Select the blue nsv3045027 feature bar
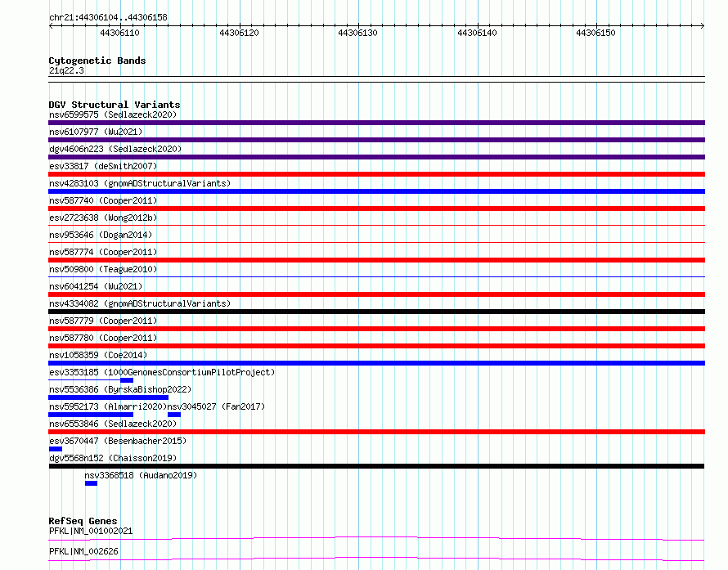Screen dimensions: 728x570 click(174, 415)
